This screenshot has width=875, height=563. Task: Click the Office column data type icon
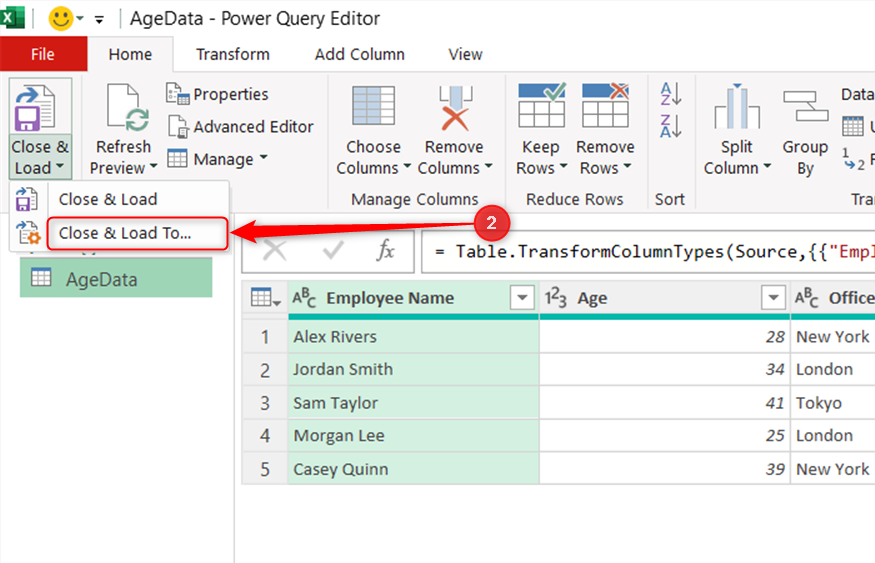pos(807,298)
